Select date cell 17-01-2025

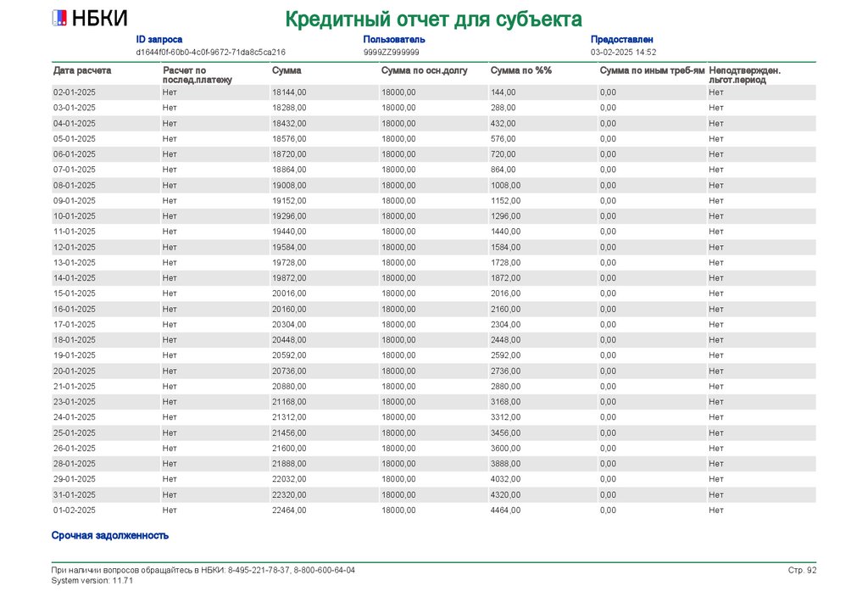coord(75,325)
